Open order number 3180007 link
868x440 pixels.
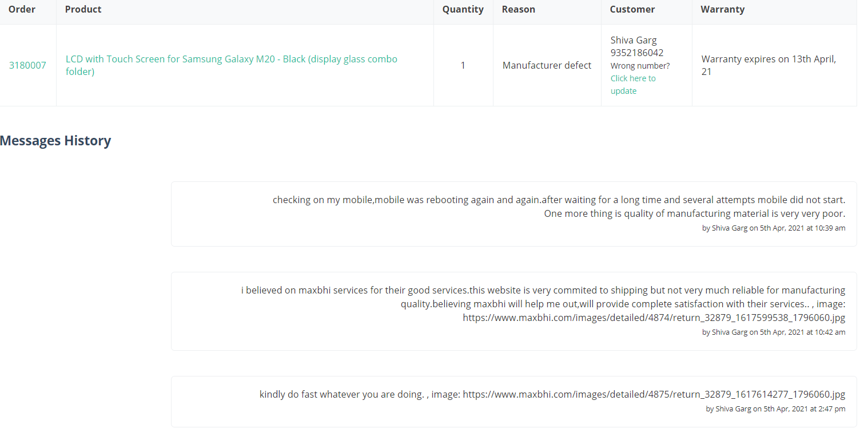click(27, 65)
